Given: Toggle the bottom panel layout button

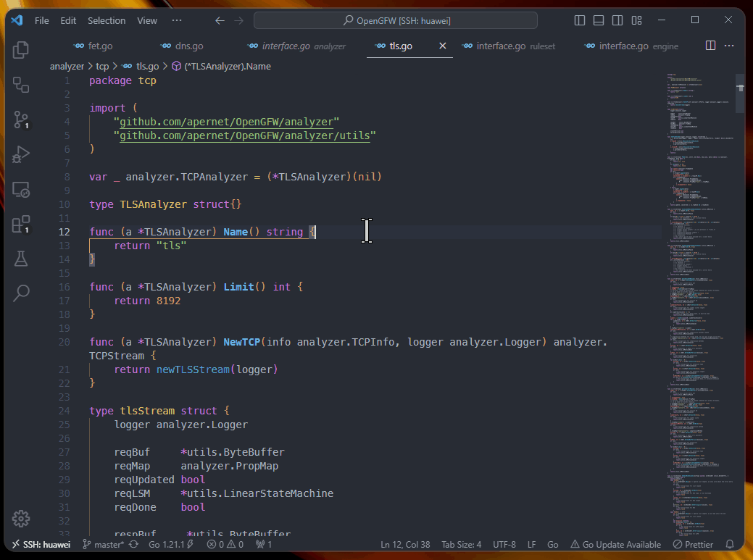Looking at the screenshot, I should 597,21.
